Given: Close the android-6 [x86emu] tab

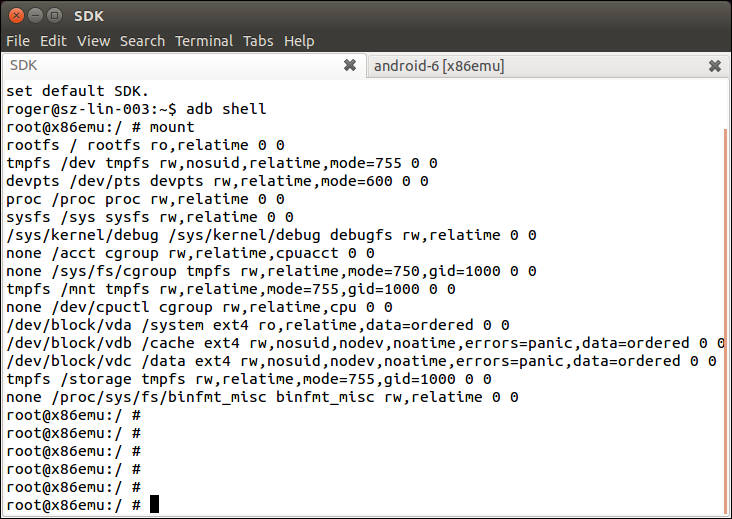Looking at the screenshot, I should [x=714, y=66].
